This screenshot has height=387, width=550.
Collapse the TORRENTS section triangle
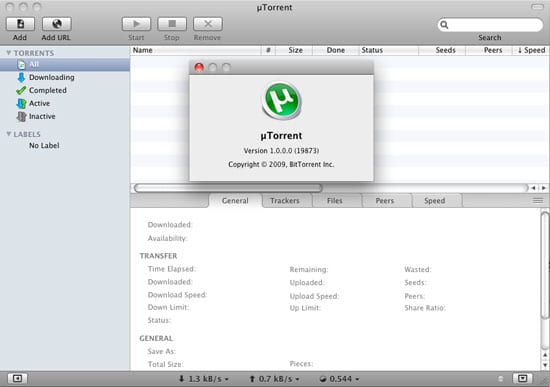[x=9, y=53]
